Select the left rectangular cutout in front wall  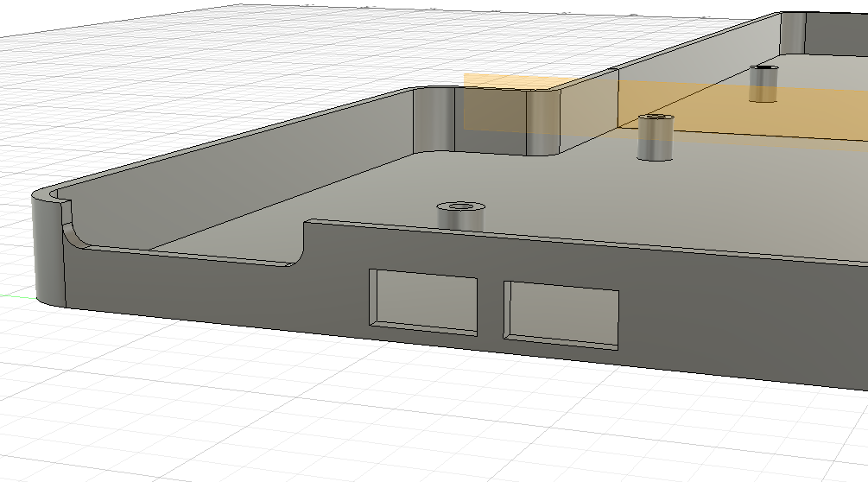(424, 300)
